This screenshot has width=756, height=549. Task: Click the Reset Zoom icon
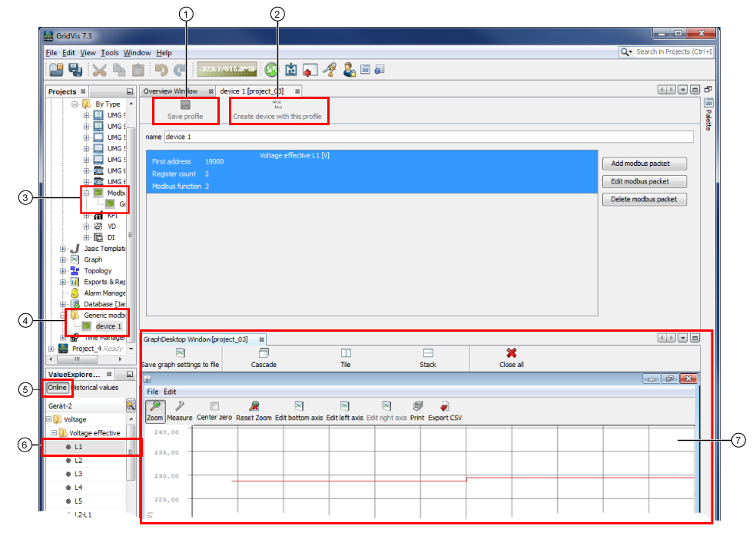click(x=254, y=407)
